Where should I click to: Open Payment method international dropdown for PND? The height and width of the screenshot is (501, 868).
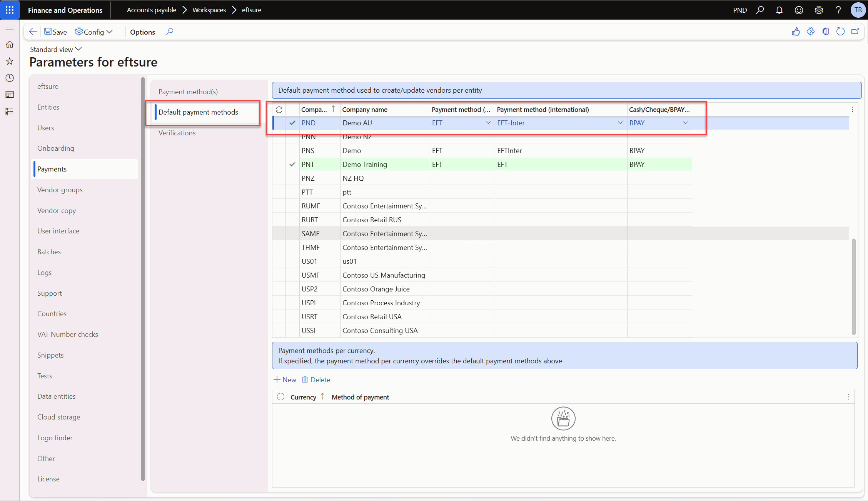pyautogui.click(x=620, y=123)
